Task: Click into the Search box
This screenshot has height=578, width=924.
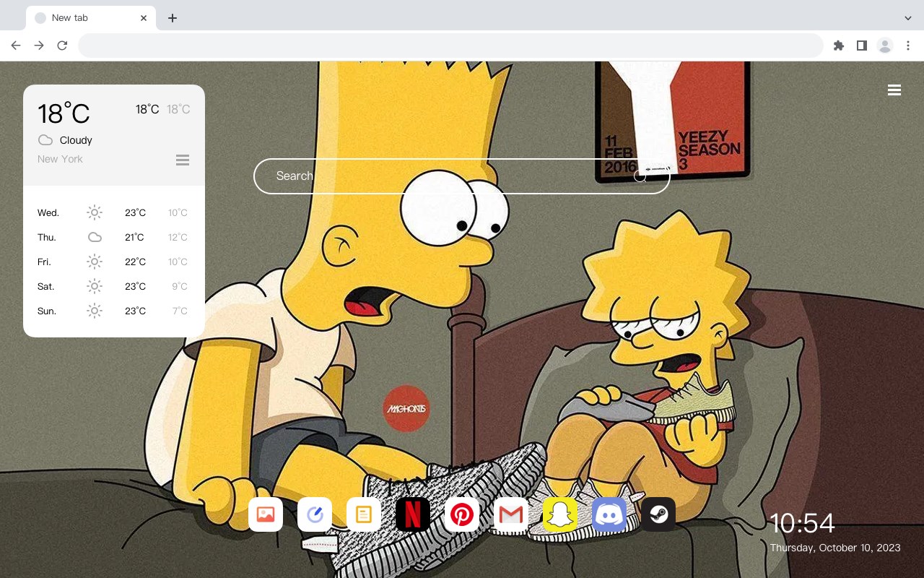Action: [462, 176]
